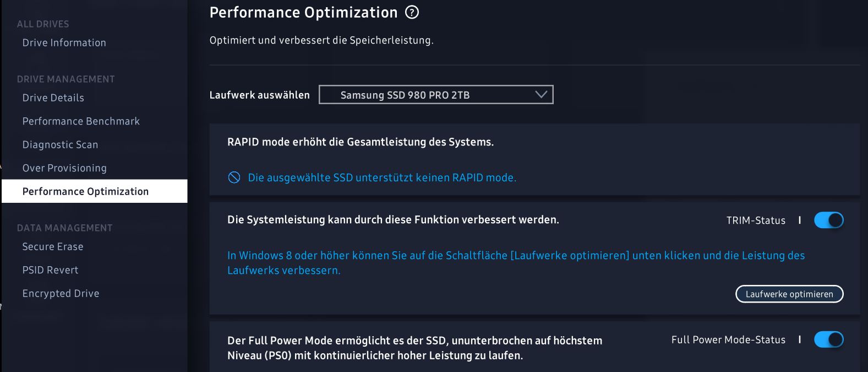The height and width of the screenshot is (372, 868).
Task: Select Drive Information in the sidebar
Action: point(64,42)
